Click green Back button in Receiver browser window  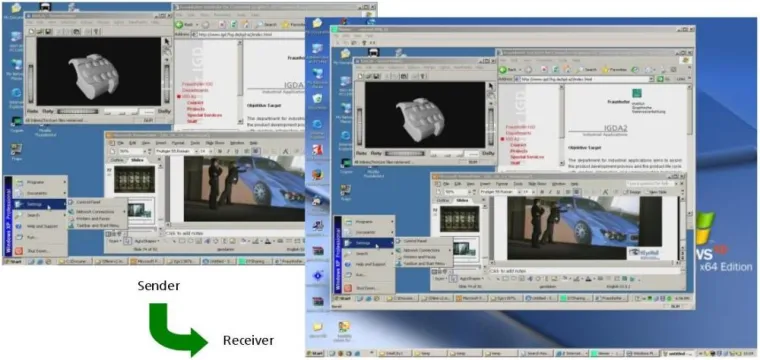(x=504, y=70)
